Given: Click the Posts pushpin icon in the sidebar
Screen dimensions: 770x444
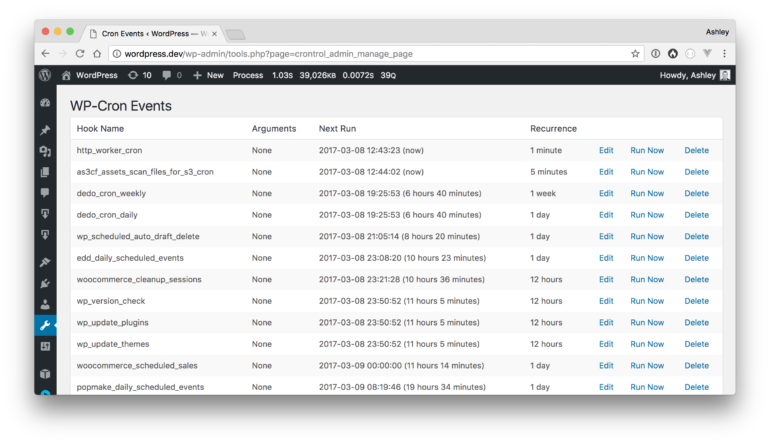Looking at the screenshot, I should coord(45,130).
